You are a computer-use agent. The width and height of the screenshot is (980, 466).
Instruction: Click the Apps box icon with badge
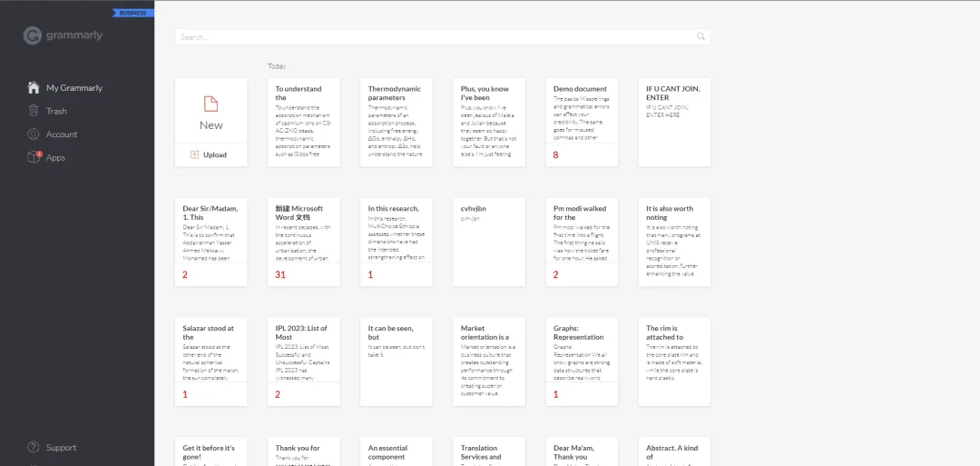click(x=34, y=157)
